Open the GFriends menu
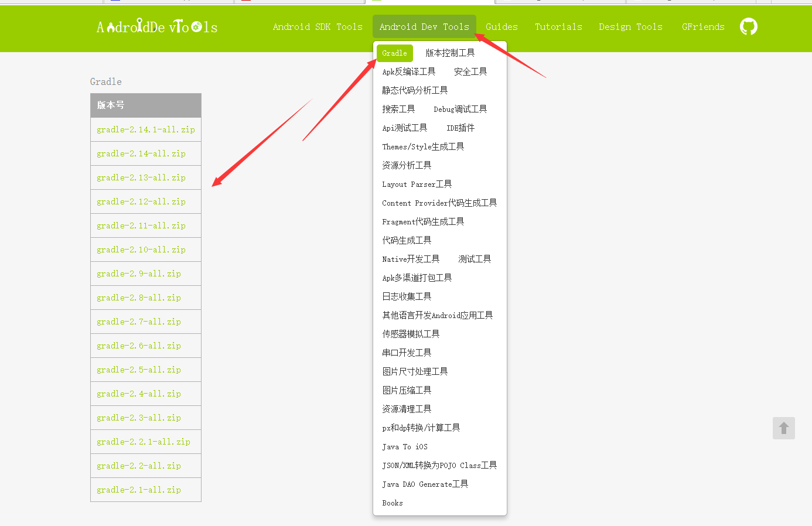 [703, 27]
